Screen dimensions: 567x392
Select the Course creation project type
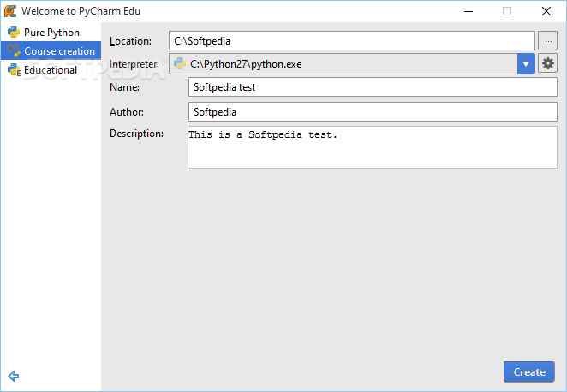point(51,51)
